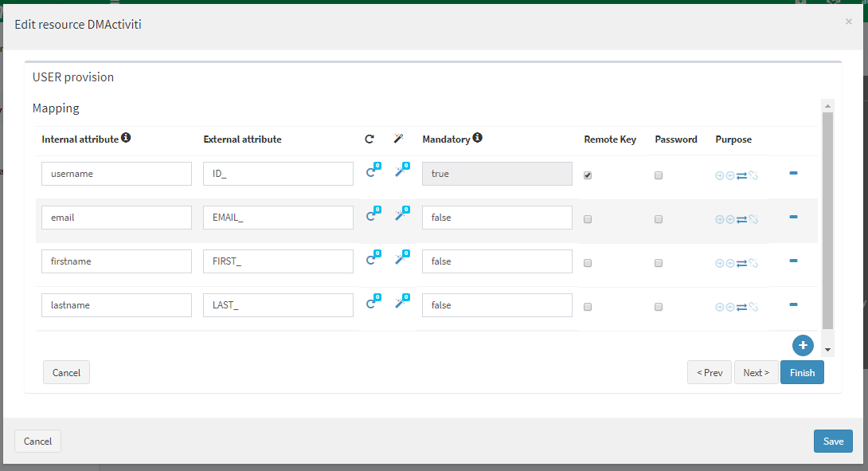This screenshot has height=471, width=868.
Task: Click the magic wand icon in the firstname row
Action: (x=402, y=257)
